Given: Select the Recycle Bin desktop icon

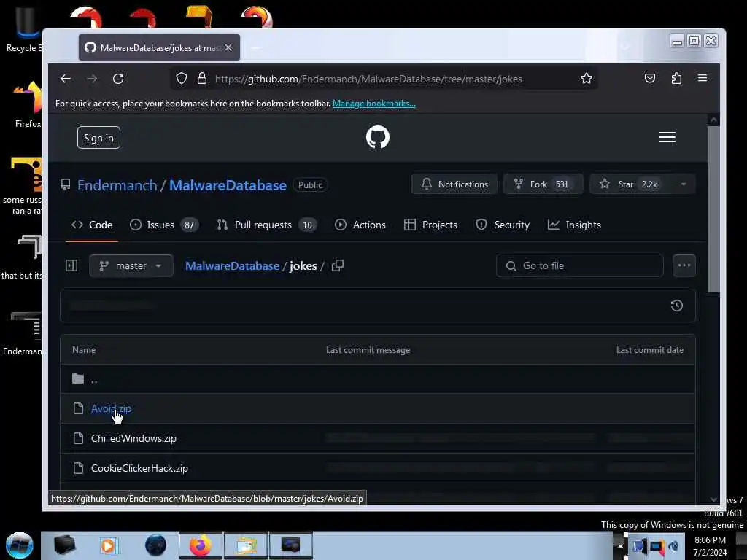Looking at the screenshot, I should click(x=25, y=28).
